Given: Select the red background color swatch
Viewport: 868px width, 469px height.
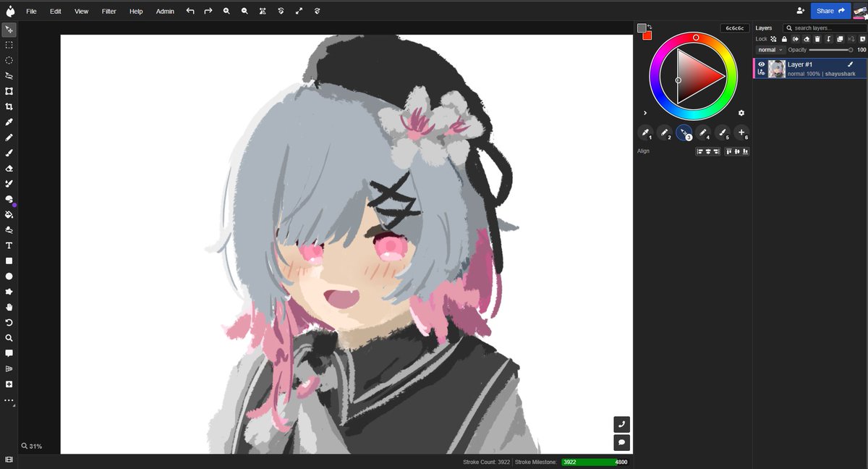Looking at the screenshot, I should point(647,35).
